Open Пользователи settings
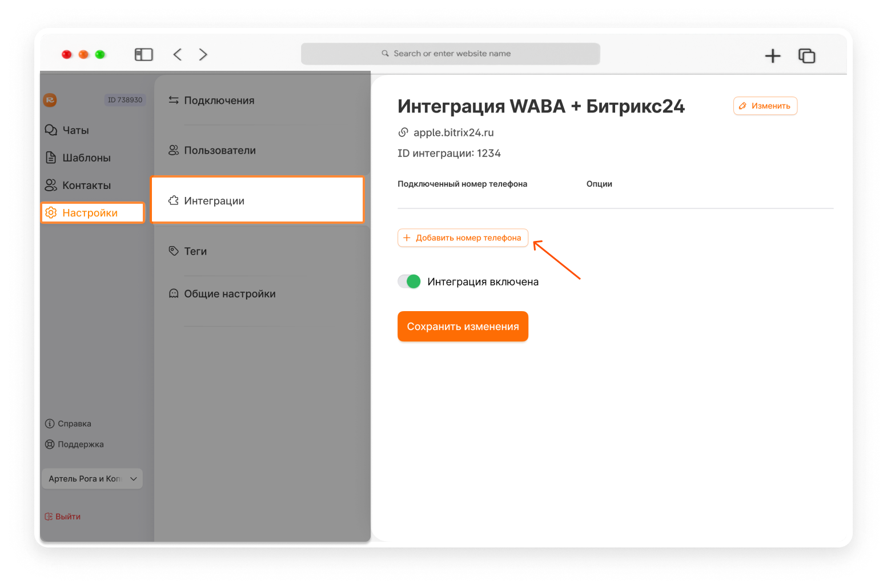This screenshot has width=887, height=588. point(212,150)
